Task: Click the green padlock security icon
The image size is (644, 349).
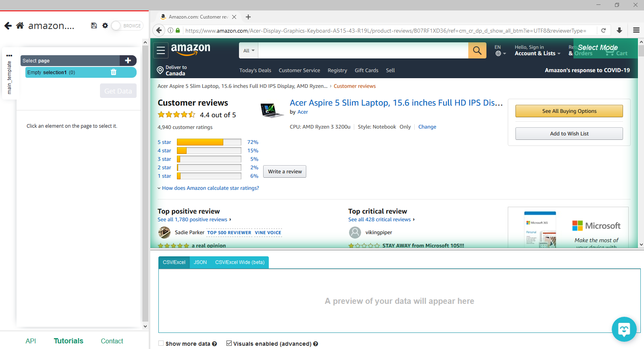Action: tap(178, 31)
